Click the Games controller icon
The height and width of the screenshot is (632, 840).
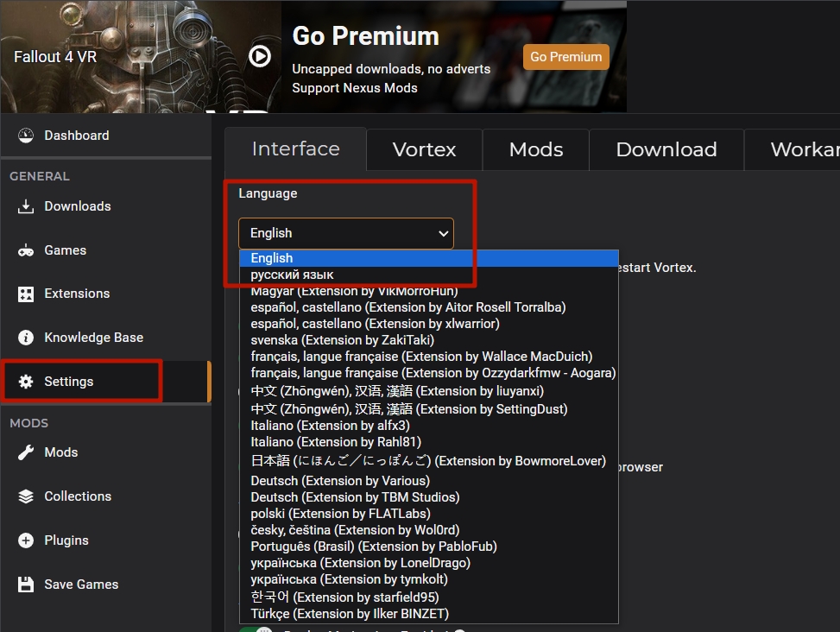[26, 250]
